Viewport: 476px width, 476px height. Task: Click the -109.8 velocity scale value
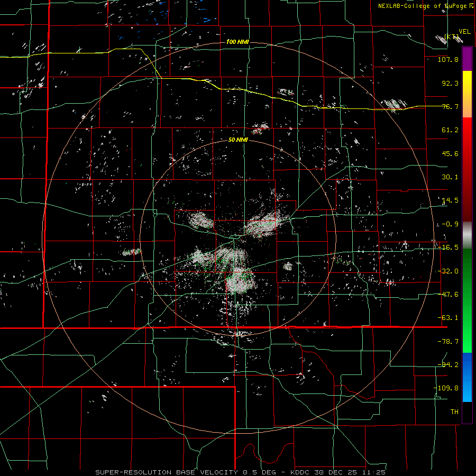click(446, 388)
